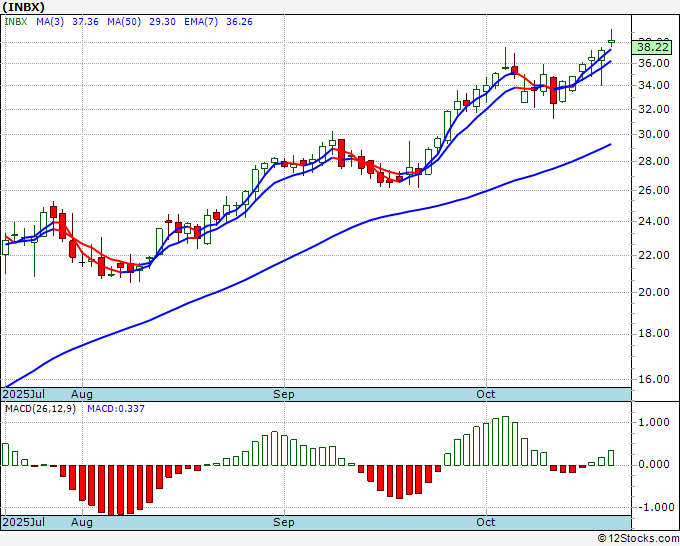Screen dimensions: 680x546
Task: Select Aug on the price chart time axis
Action: pos(82,394)
